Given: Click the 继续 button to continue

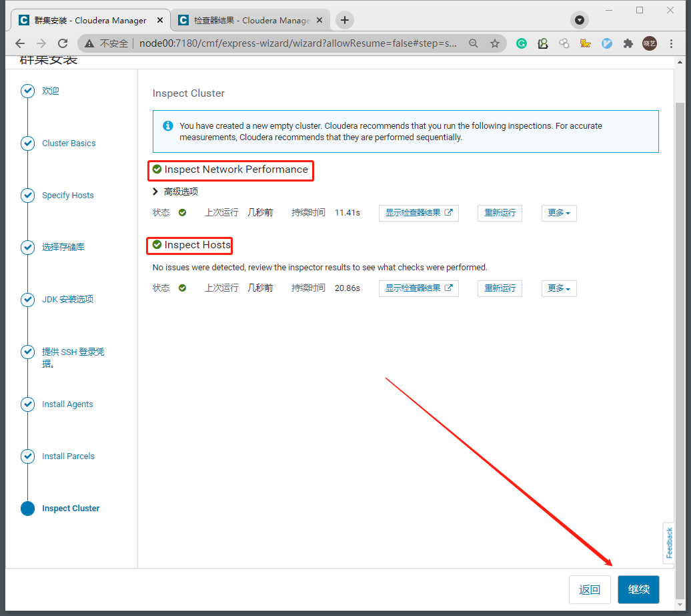Looking at the screenshot, I should point(638,589).
